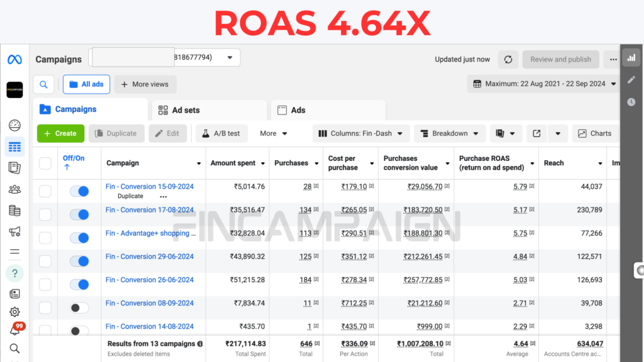The height and width of the screenshot is (362, 644).
Task: Turn off Fin - Conversion 17-08-2024 campaign toggle
Action: [79, 214]
